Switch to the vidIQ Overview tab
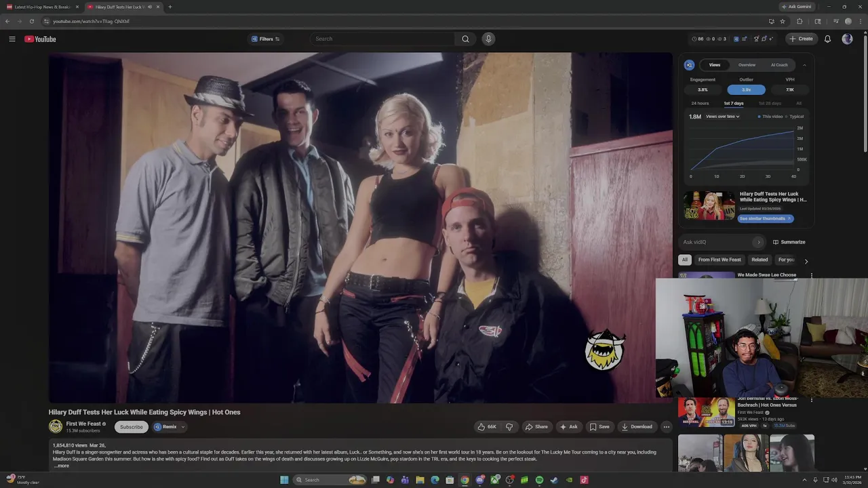868x488 pixels. pyautogui.click(x=747, y=65)
